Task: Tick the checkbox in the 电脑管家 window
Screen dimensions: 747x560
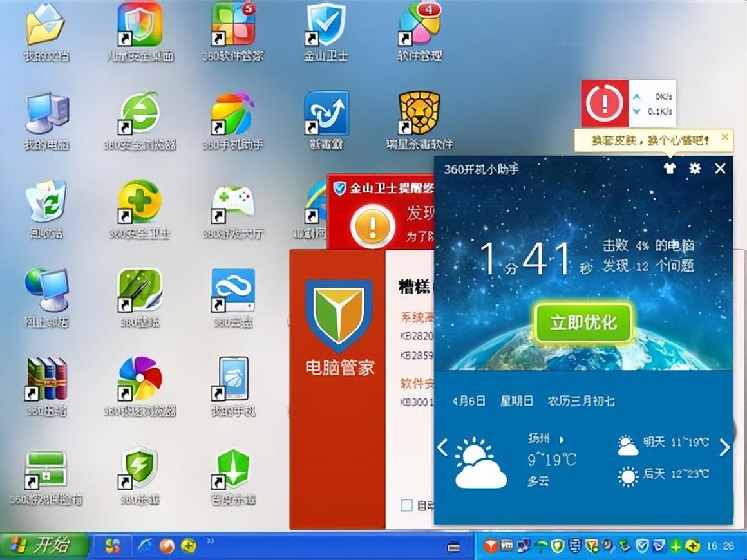Action: pos(406,505)
